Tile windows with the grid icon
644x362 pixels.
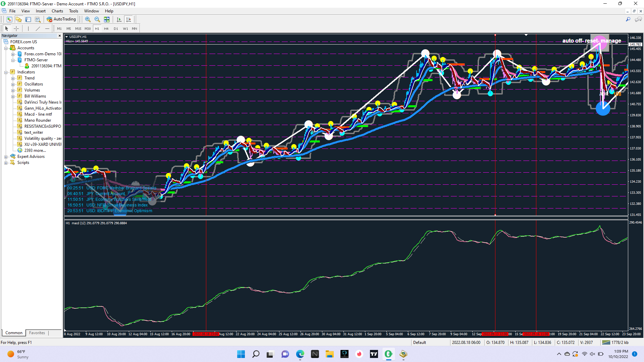tap(107, 19)
